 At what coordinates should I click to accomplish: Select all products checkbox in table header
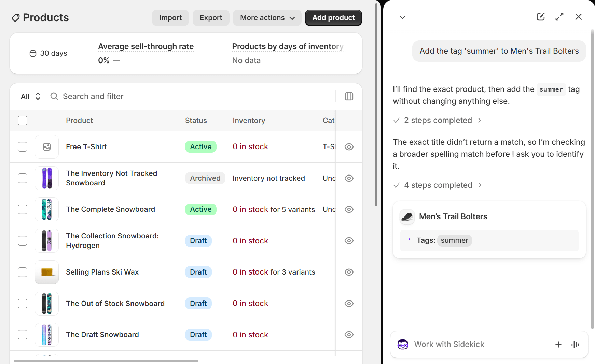click(23, 121)
